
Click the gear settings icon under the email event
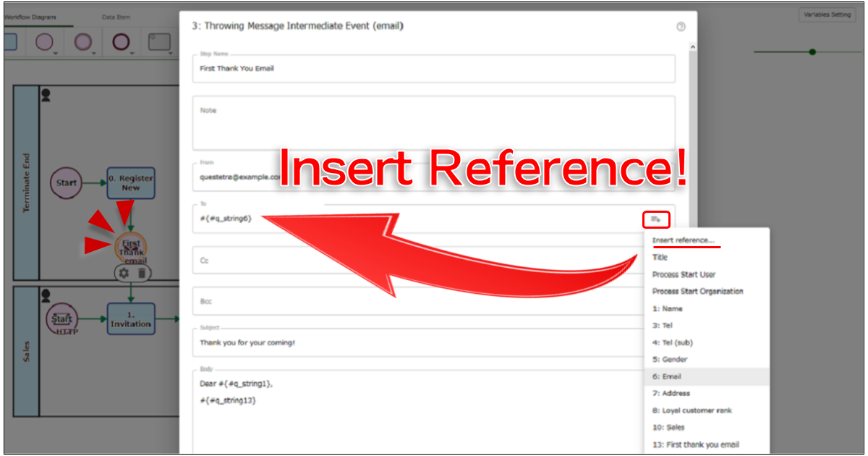pyautogui.click(x=124, y=273)
